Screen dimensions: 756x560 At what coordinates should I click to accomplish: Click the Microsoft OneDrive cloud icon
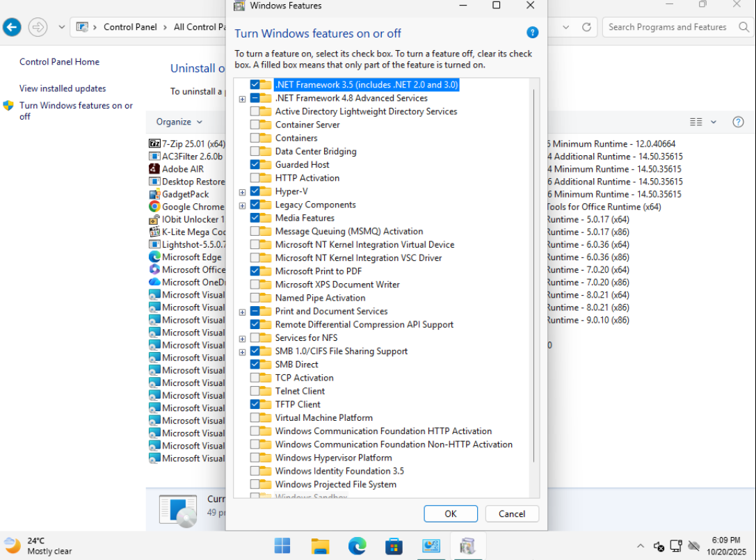(154, 282)
